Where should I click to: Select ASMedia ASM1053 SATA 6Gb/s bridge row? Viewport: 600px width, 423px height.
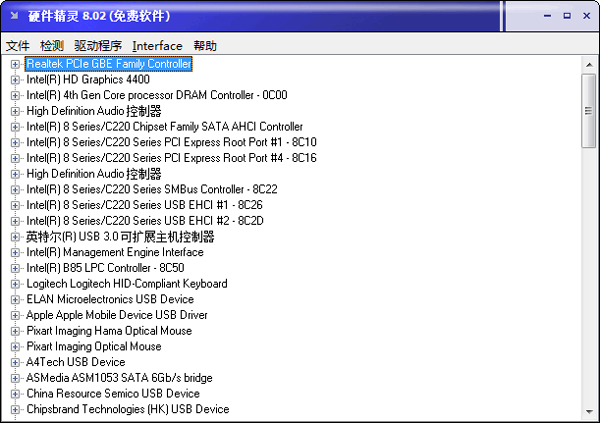[119, 378]
